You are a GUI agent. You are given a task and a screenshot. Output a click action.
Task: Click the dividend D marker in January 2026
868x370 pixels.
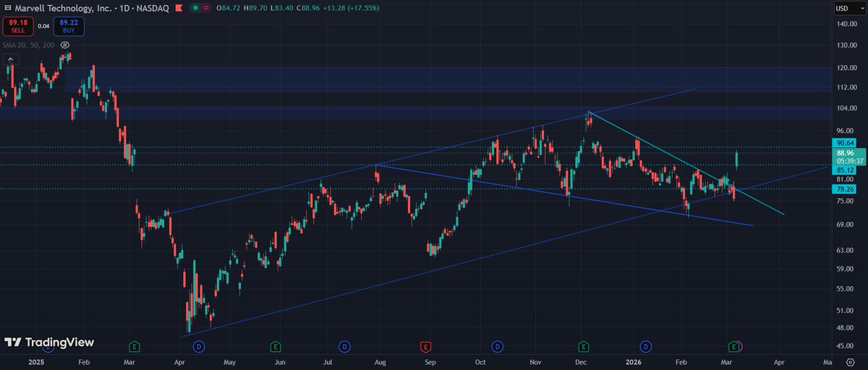point(645,347)
